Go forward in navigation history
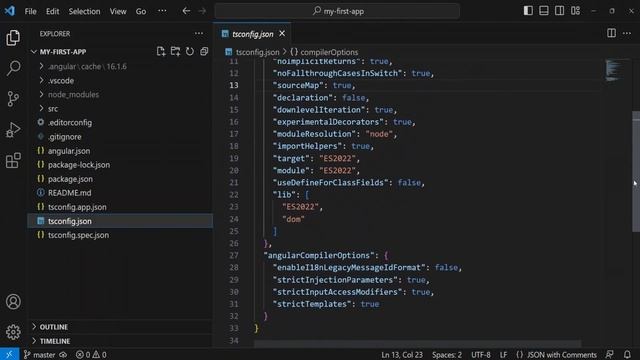The image size is (640, 360). coord(202,11)
